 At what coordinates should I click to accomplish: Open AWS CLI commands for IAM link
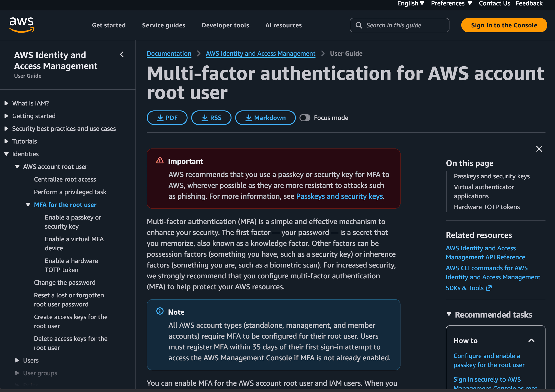(x=493, y=272)
